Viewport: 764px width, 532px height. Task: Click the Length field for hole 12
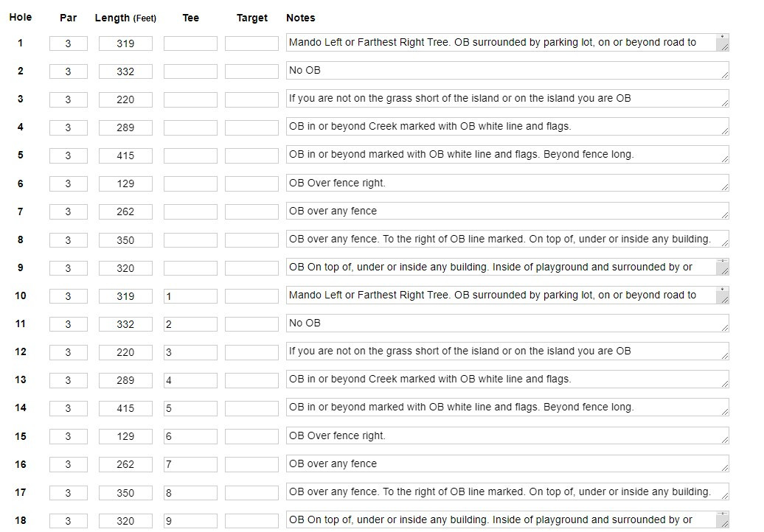125,352
